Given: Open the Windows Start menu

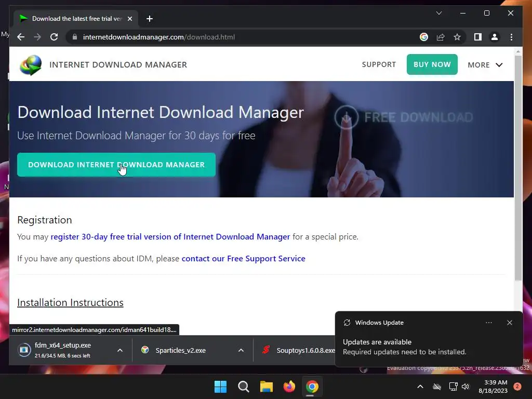Looking at the screenshot, I should tap(220, 387).
